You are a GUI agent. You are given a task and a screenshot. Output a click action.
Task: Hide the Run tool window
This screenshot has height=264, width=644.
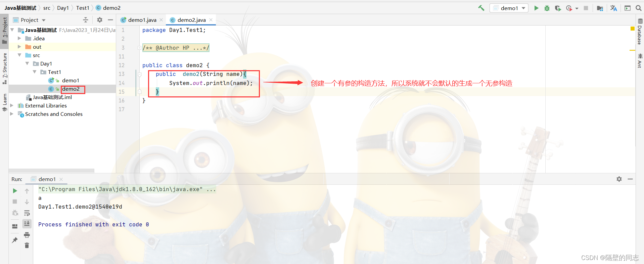tap(630, 179)
